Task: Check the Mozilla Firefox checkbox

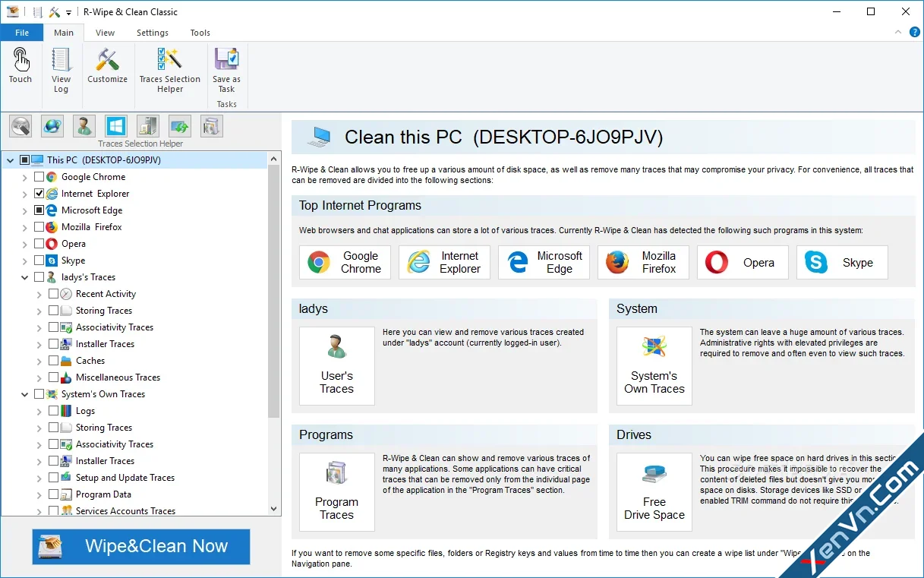Action: click(x=39, y=227)
